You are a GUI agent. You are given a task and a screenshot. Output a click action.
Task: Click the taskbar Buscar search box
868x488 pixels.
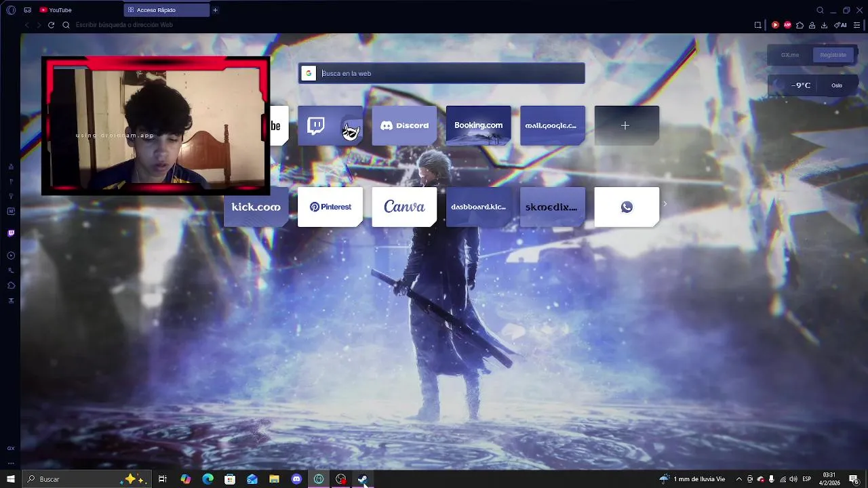tap(87, 479)
